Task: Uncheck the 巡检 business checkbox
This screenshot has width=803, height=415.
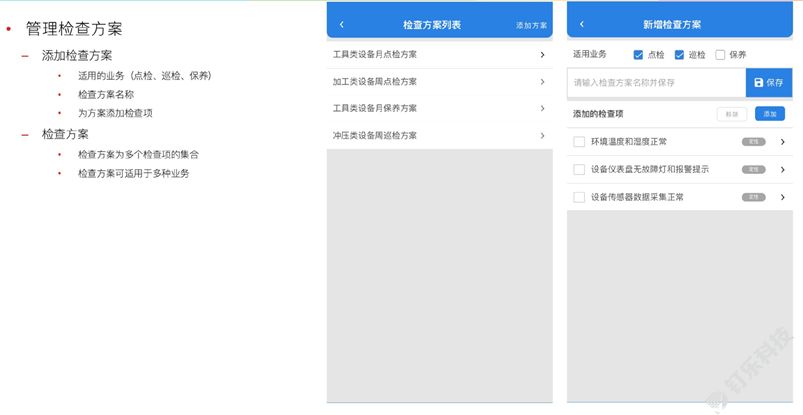Action: 679,55
